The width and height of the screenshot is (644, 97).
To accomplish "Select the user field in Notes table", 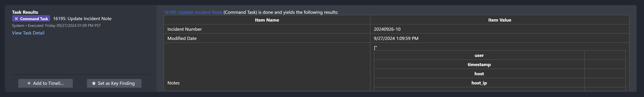I will coord(479,55).
